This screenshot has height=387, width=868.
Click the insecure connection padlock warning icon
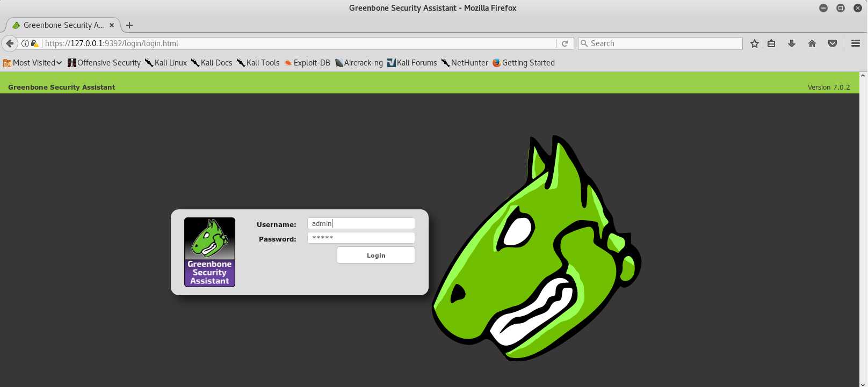click(x=35, y=43)
